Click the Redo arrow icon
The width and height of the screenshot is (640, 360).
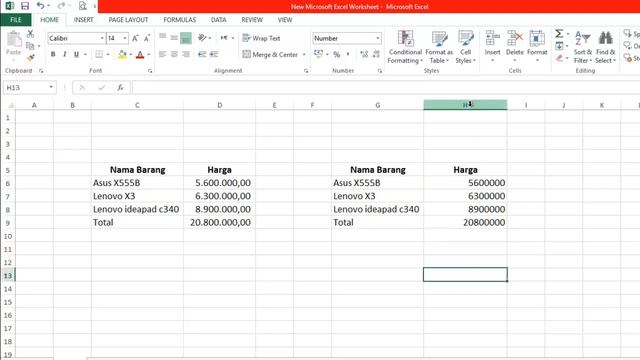pyautogui.click(x=61, y=6)
